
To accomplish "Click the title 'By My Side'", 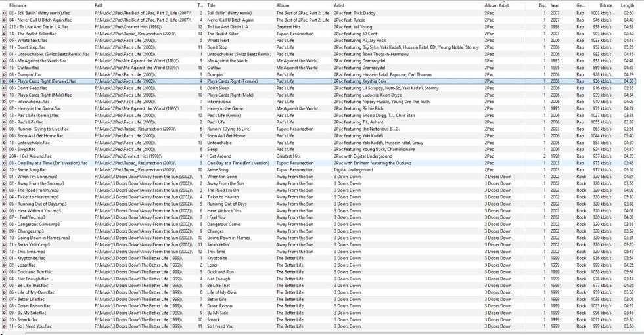I will pyautogui.click(x=218, y=313).
